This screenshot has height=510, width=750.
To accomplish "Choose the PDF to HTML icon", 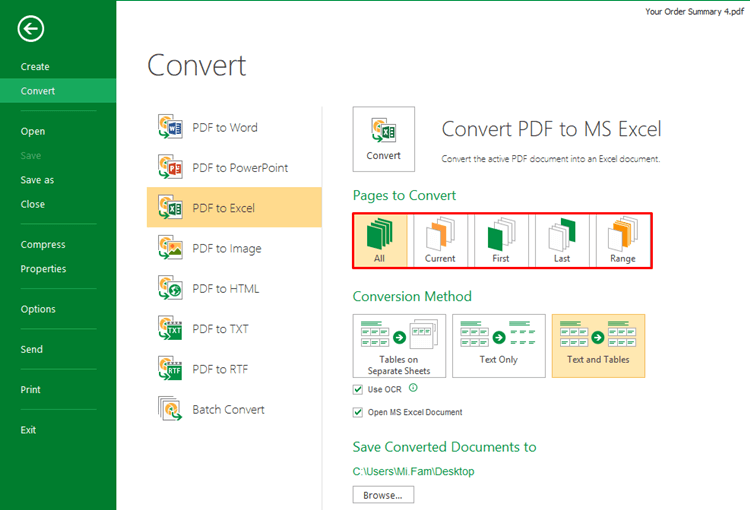I will point(170,288).
